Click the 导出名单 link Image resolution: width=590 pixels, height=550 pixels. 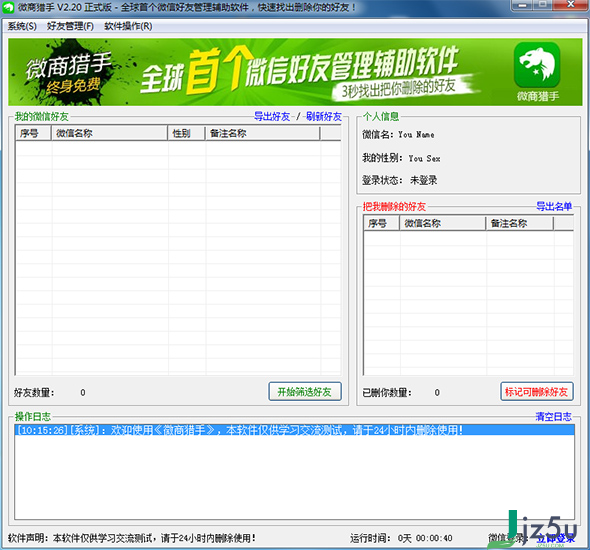pos(554,206)
